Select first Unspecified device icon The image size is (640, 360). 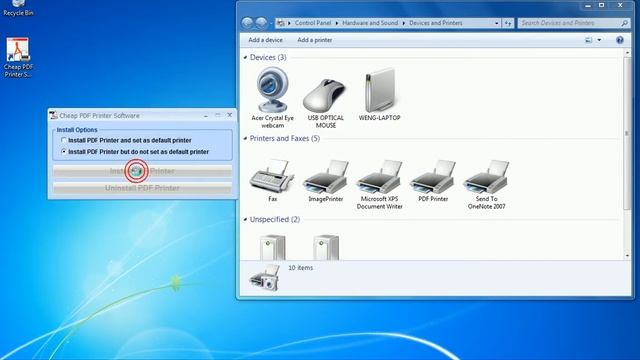[272, 247]
